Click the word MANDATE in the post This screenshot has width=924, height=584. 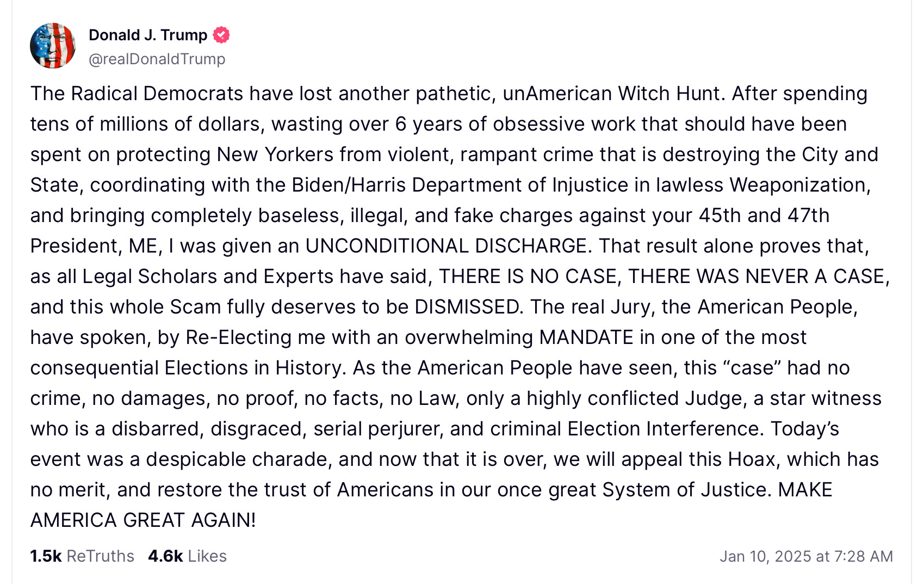(586, 337)
